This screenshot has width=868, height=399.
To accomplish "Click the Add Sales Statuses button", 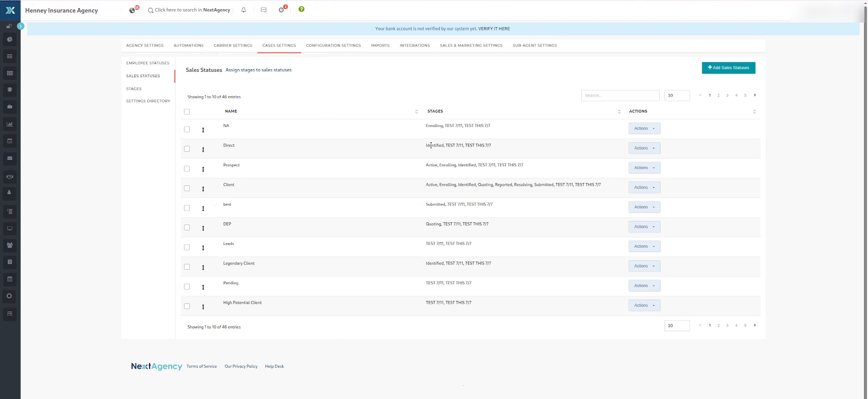I will (x=728, y=68).
